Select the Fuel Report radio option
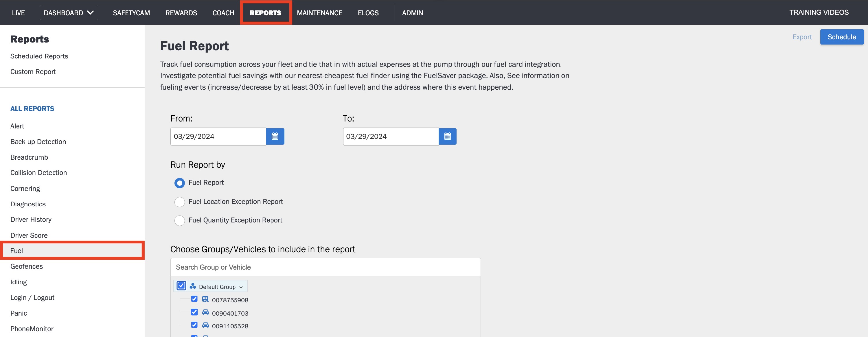Viewport: 868px width, 337px height. pos(180,183)
